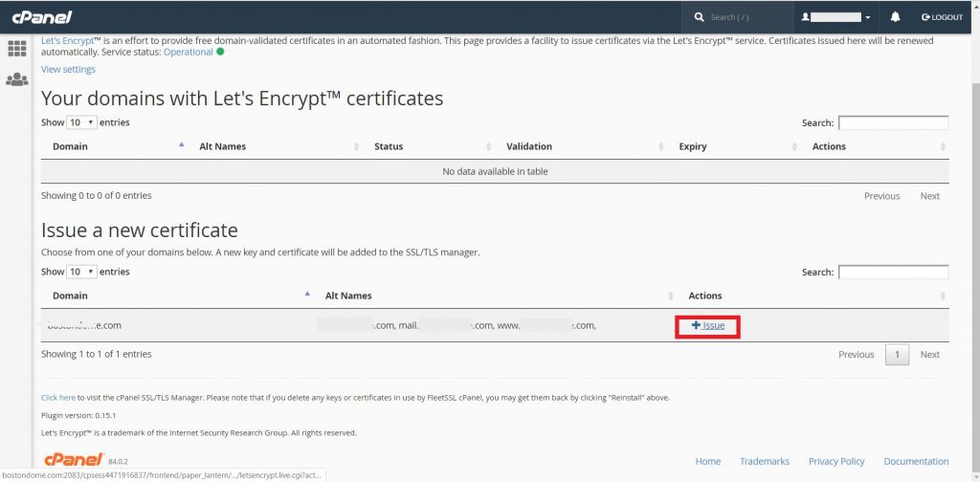Click Next in new certificate pagination

pyautogui.click(x=929, y=355)
